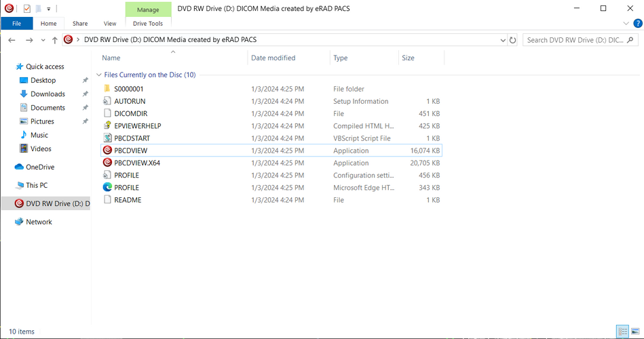Switch to Details view in status bar
The width and height of the screenshot is (644, 339).
tap(623, 331)
